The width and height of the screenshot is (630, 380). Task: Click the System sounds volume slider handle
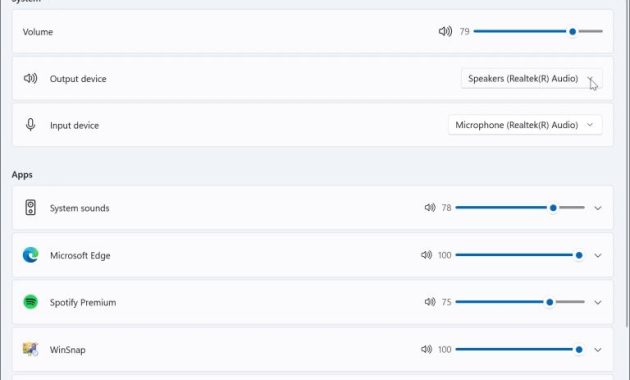point(553,208)
